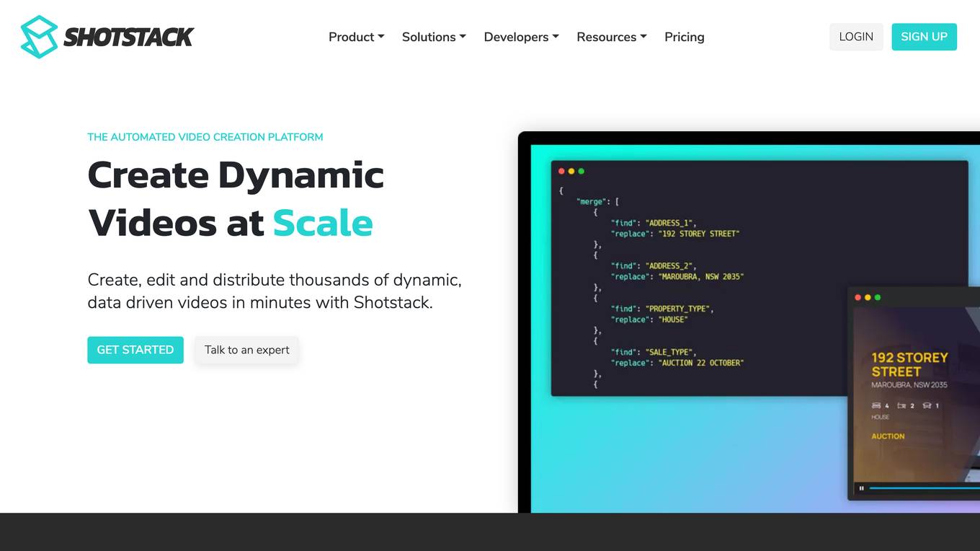
Task: Click the green dot in video window
Action: (x=878, y=297)
